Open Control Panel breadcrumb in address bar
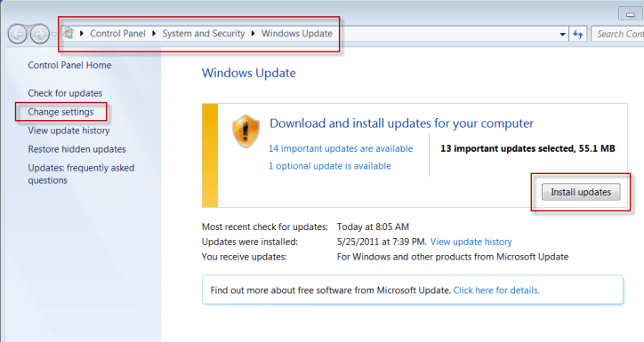Image resolution: width=644 pixels, height=342 pixels. coord(117,34)
